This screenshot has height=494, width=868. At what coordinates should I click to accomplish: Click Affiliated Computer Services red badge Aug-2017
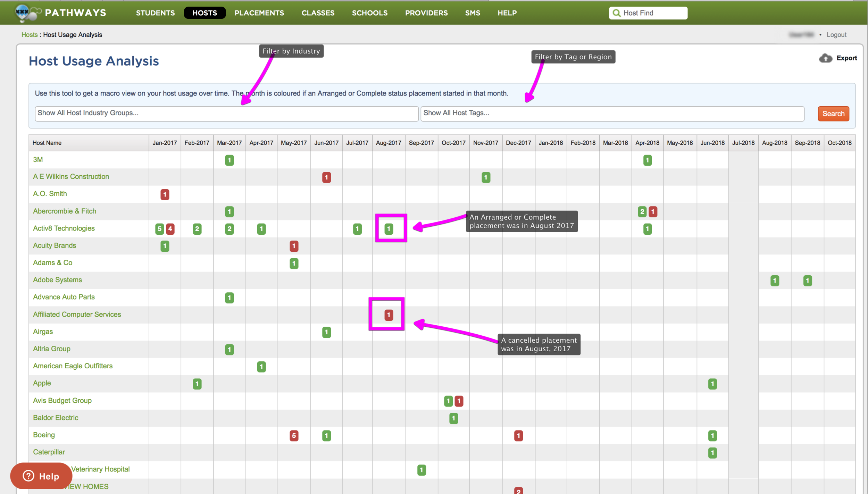coord(389,315)
